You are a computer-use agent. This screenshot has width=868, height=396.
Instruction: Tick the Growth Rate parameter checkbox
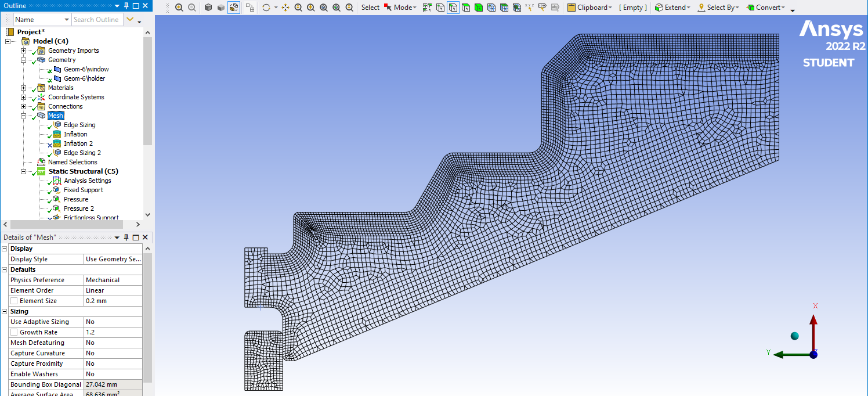(14, 332)
